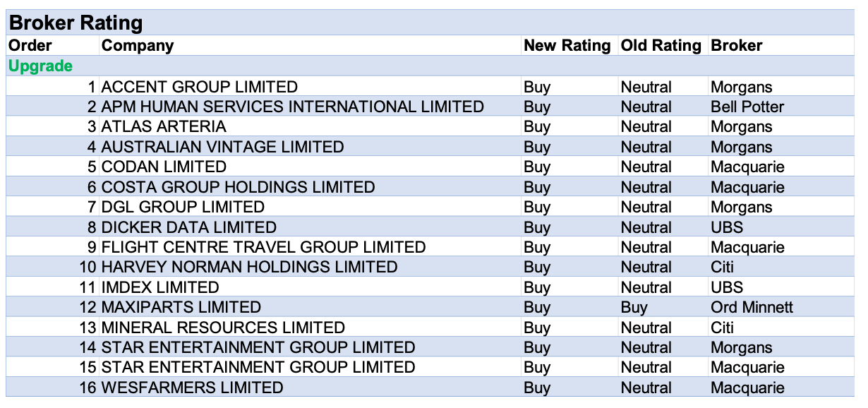This screenshot has width=868, height=408.
Task: Click the HARVEY NORMAN HOLDINGS LIMITED cell
Action: (x=250, y=268)
